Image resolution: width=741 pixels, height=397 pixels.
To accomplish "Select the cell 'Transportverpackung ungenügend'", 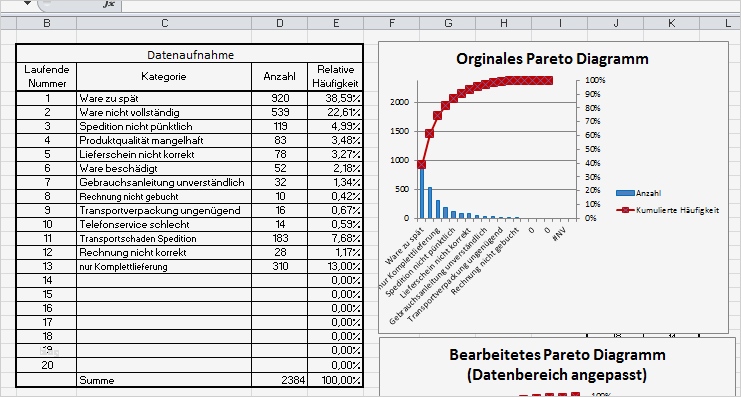I will (164, 210).
